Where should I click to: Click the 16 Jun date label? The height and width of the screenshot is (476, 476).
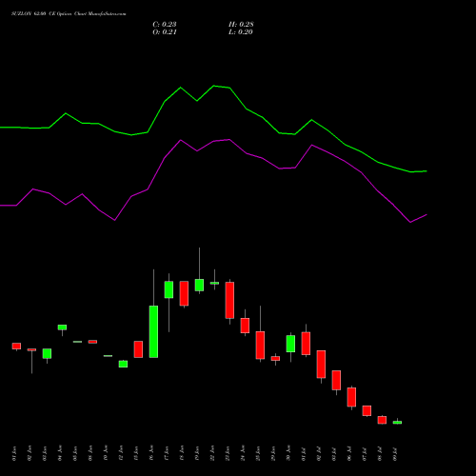(151, 453)
